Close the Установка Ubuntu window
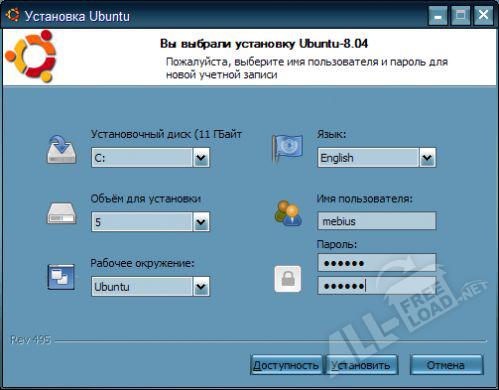 [483, 16]
